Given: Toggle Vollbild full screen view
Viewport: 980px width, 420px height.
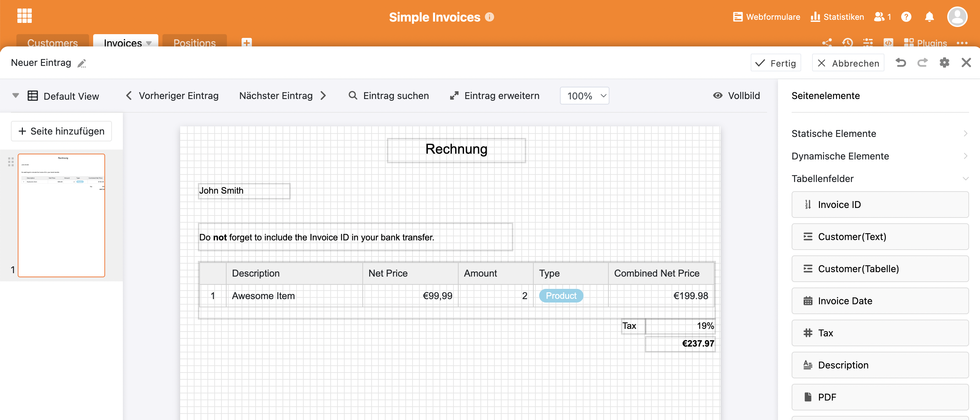Looking at the screenshot, I should click(x=736, y=95).
